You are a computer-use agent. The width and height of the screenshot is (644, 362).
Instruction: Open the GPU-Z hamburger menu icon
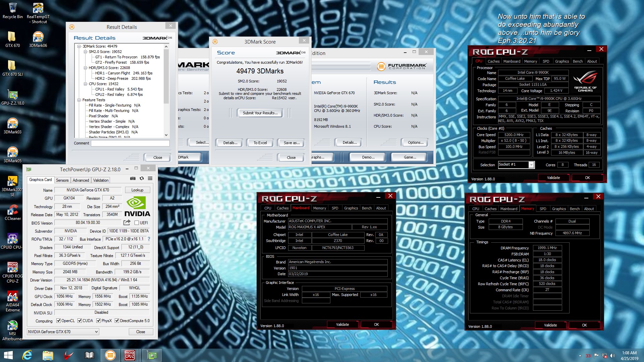[150, 178]
